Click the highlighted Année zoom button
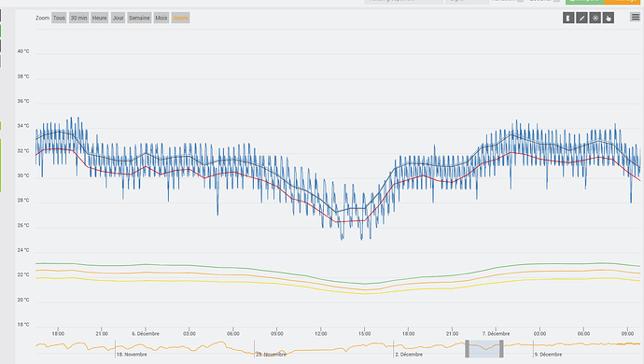The image size is (644, 364). click(x=180, y=18)
